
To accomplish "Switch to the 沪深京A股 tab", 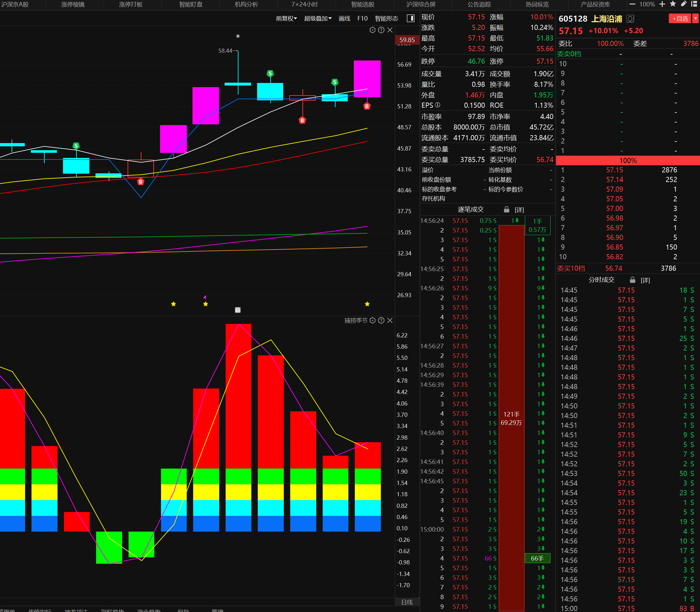I will (15, 5).
